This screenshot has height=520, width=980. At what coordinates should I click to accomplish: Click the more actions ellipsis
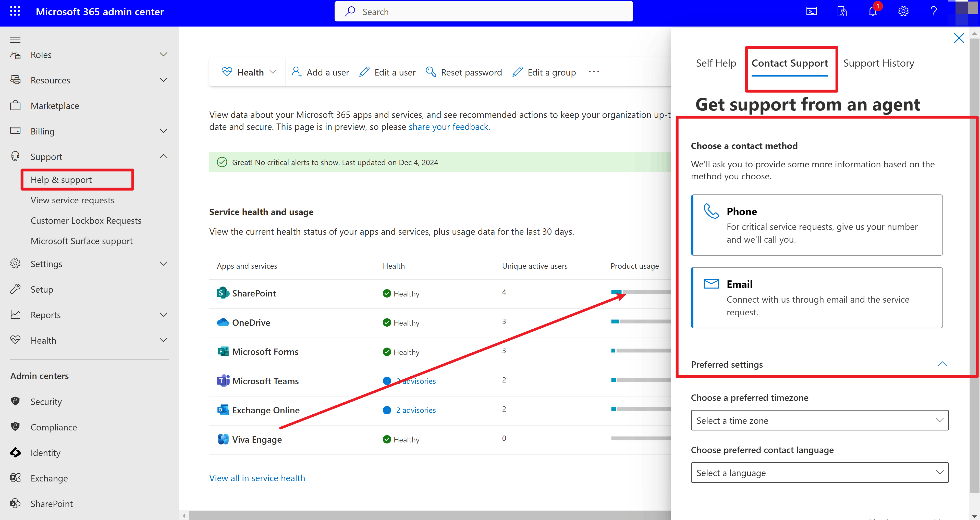tap(593, 72)
